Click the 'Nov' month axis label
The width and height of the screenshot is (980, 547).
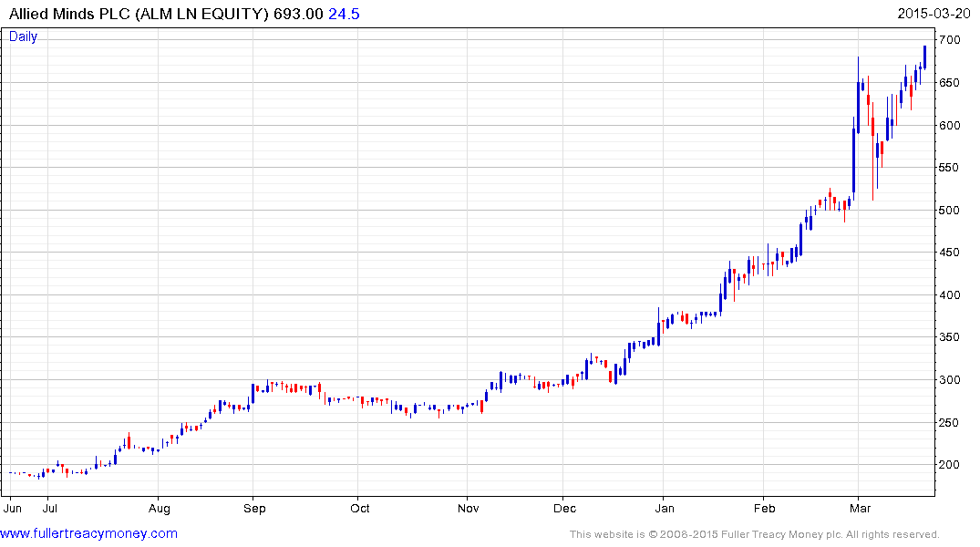[x=468, y=508]
